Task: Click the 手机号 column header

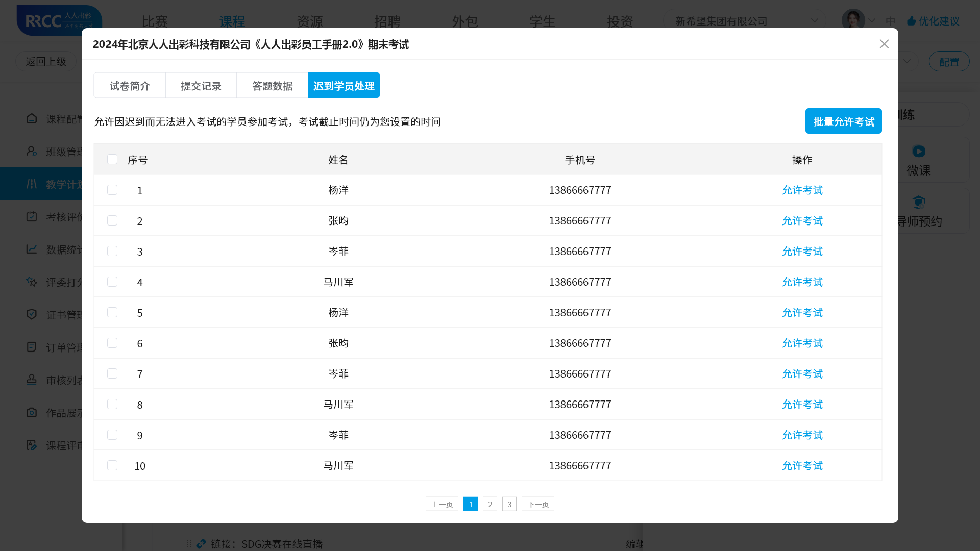Action: click(x=580, y=160)
